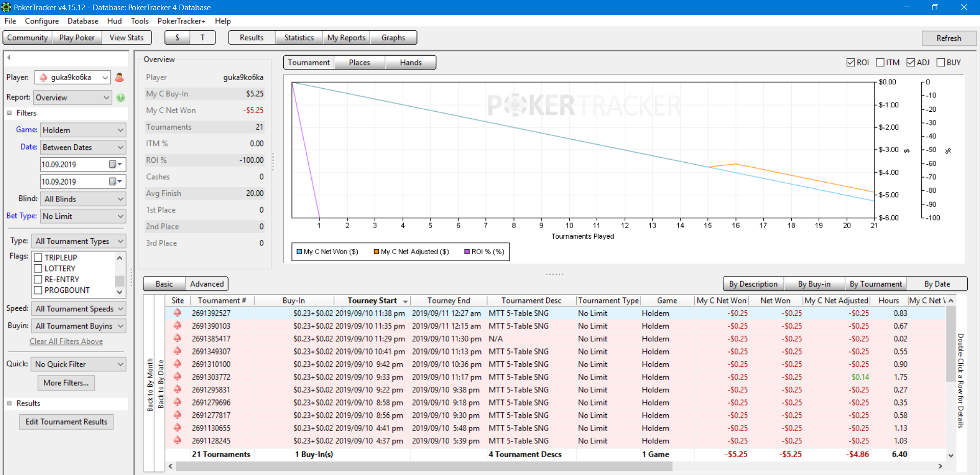The width and height of the screenshot is (980, 475).
Task: Open All Tournament Buyins dropdown
Action: [x=79, y=326]
